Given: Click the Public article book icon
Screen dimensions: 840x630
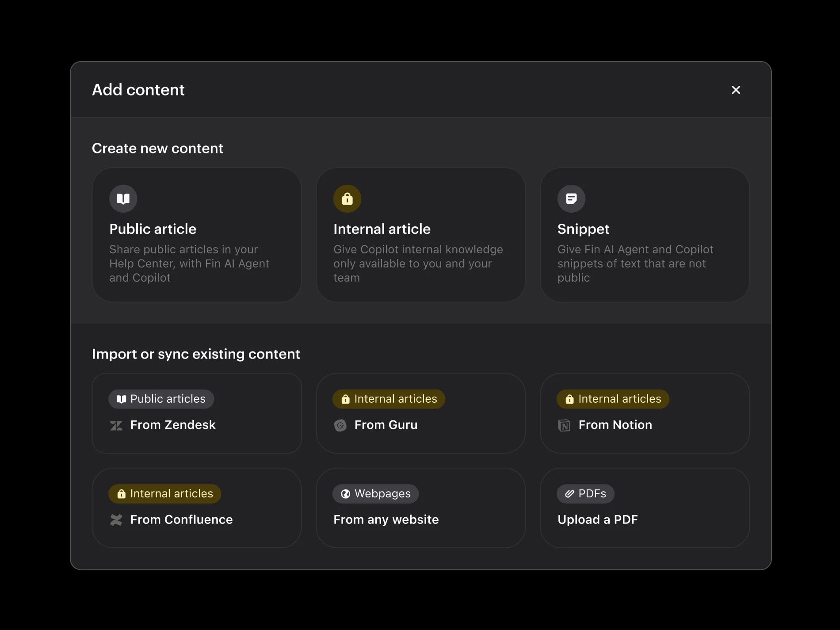Looking at the screenshot, I should point(123,199).
